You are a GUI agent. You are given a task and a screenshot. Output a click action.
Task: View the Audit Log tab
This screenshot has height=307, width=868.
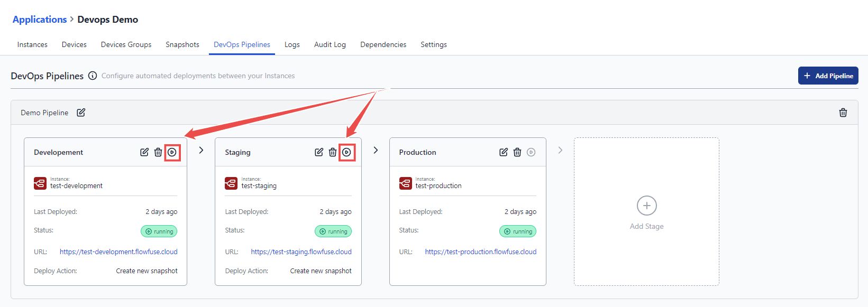pyautogui.click(x=330, y=44)
